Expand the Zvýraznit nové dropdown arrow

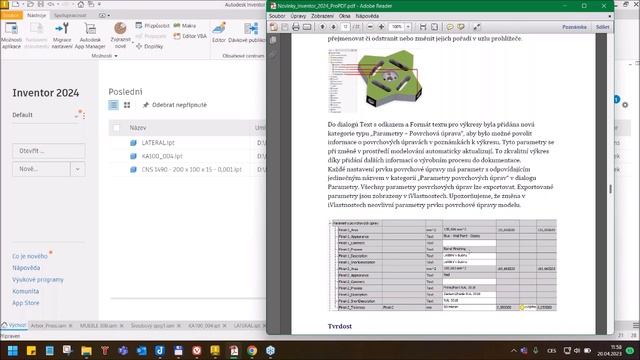click(133, 42)
